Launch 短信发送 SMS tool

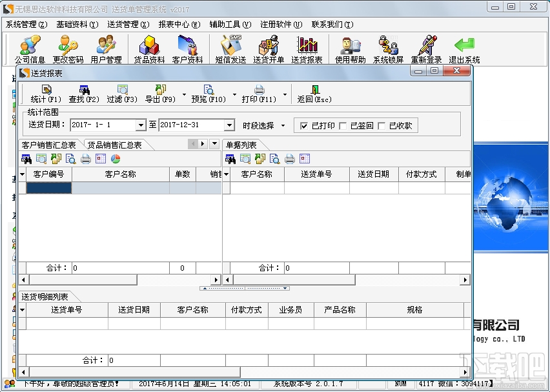[230, 50]
